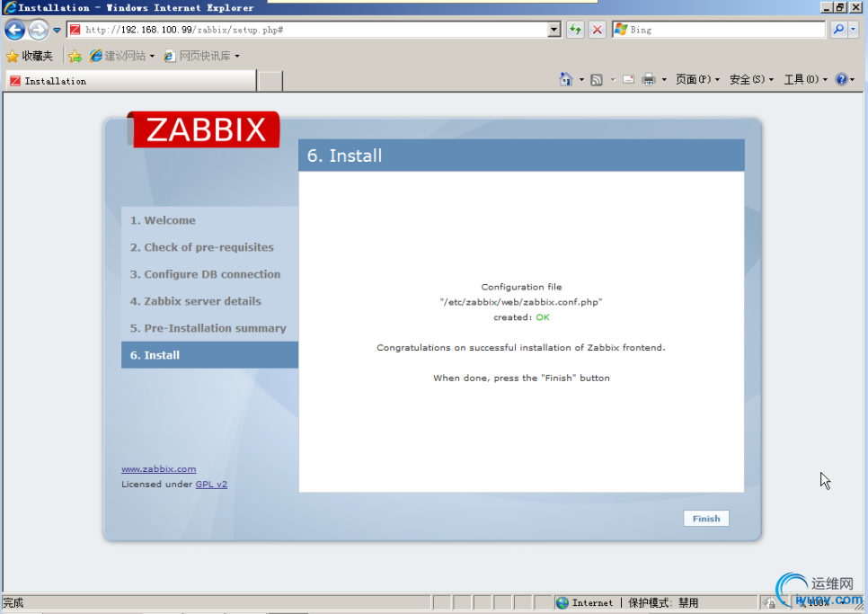Open the 建议网站 suggested sites link

[122, 56]
